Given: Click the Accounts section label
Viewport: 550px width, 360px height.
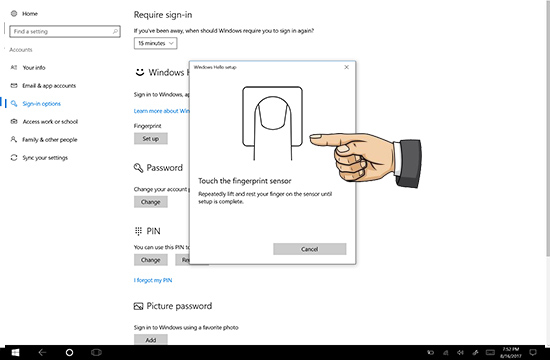Looking at the screenshot, I should point(21,50).
